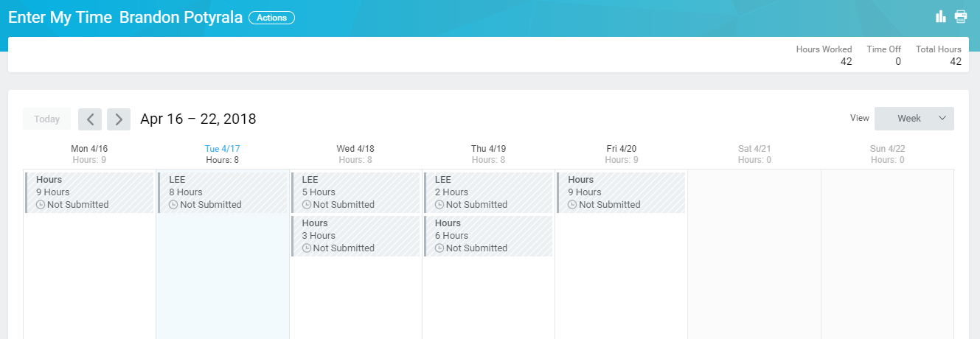Click empty Saturday 4/21 day cell
This screenshot has width=980, height=339.
[754, 254]
